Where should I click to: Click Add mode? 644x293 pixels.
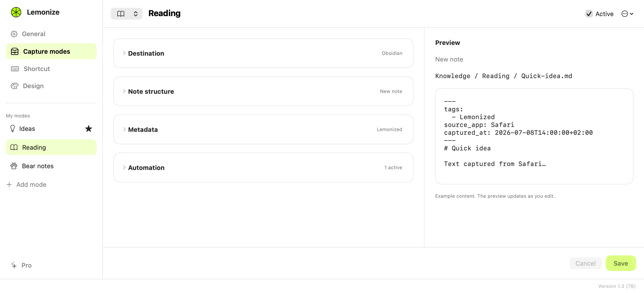click(27, 185)
